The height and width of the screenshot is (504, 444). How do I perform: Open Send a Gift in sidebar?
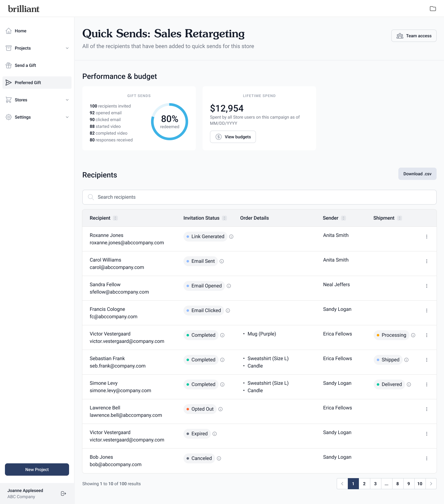pyautogui.click(x=37, y=65)
